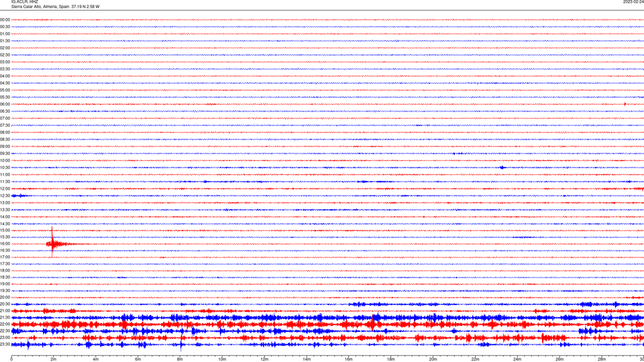Click the 16m tick label on time axis

[x=349, y=359]
